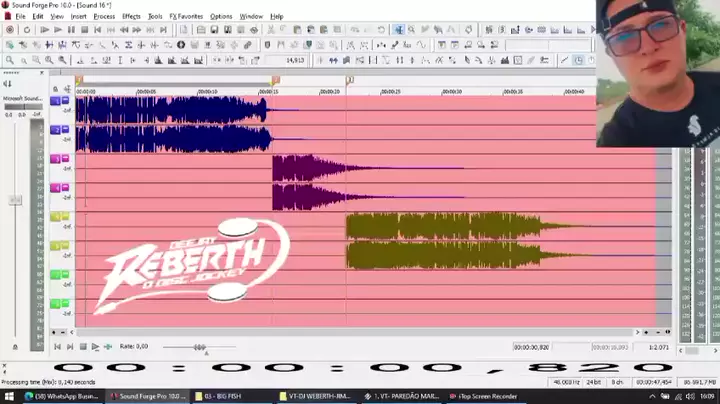Select the highlighted Edit tool in the toolbar
This screenshot has height=404, width=720.
tap(399, 30)
